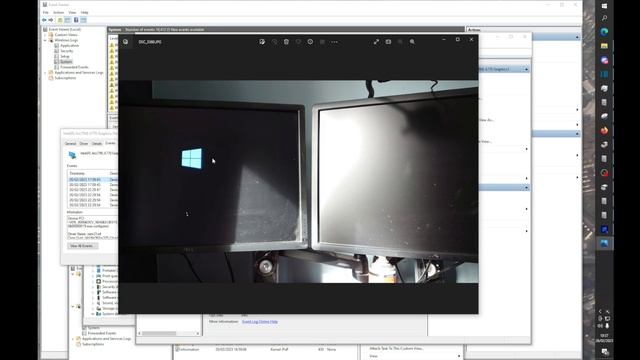
Task: Click the Windows Start button on taskbar
Action: click(x=604, y=6)
